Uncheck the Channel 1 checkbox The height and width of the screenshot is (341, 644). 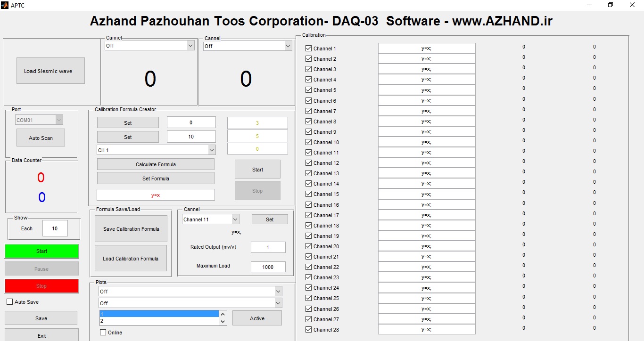308,48
